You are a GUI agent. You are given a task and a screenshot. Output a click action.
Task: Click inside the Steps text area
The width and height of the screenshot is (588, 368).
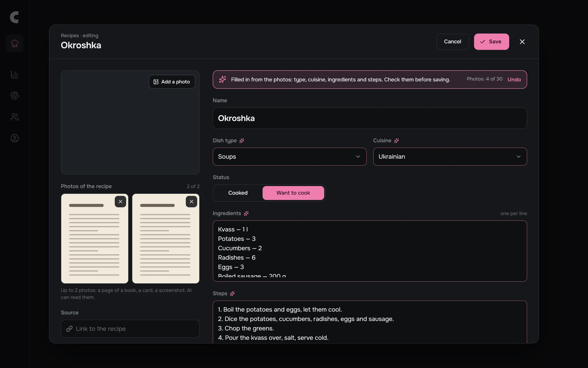click(370, 322)
